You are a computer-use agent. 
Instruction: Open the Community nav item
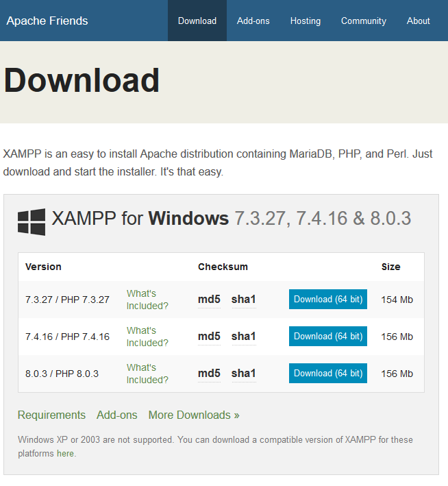tap(364, 21)
